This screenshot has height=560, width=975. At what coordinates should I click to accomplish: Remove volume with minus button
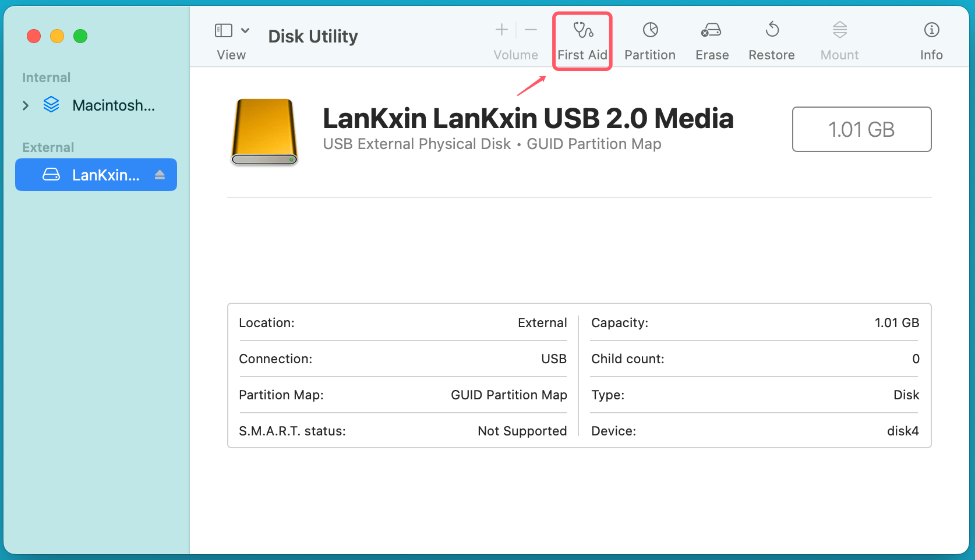click(531, 30)
